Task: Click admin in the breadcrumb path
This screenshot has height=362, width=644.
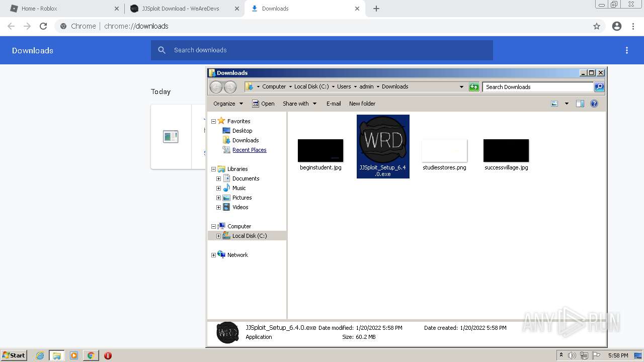Action: [366, 86]
